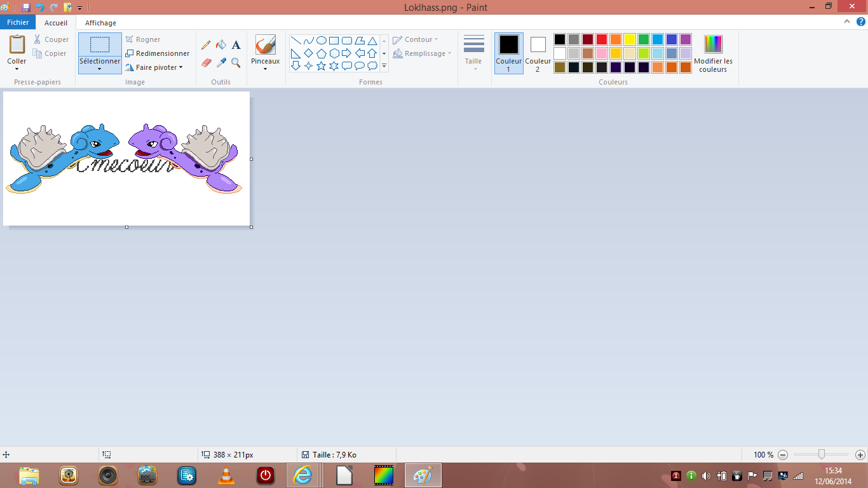Open the Sélectionner options arrow
The height and width of the screenshot is (488, 868).
click(100, 69)
